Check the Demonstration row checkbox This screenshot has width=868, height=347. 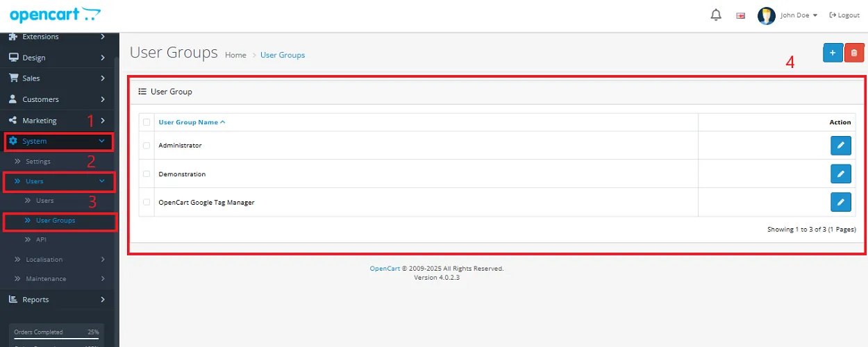pos(147,174)
